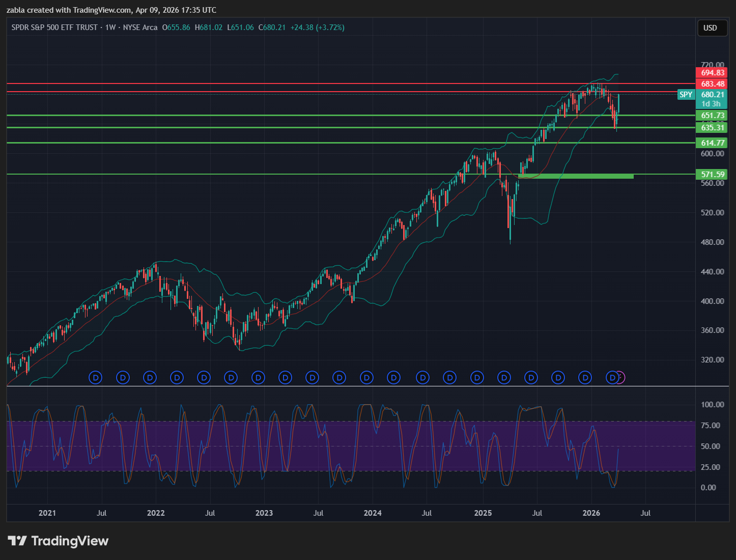Open the USD currency selector
This screenshot has width=736, height=560.
pos(710,28)
